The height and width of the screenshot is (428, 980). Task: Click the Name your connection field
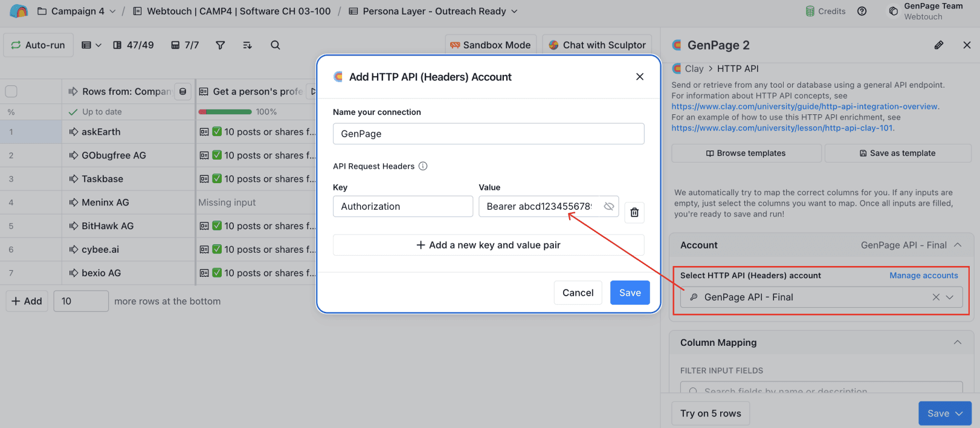pos(488,134)
